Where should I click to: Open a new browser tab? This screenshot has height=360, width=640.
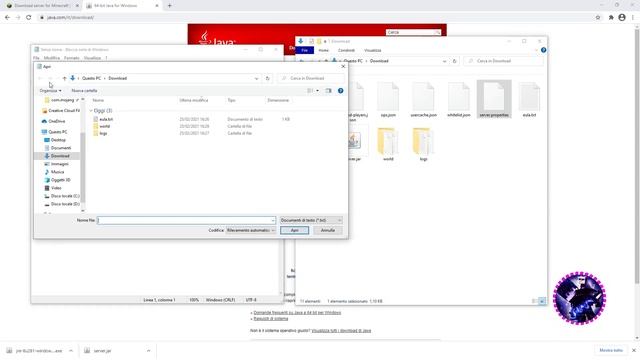169,6
